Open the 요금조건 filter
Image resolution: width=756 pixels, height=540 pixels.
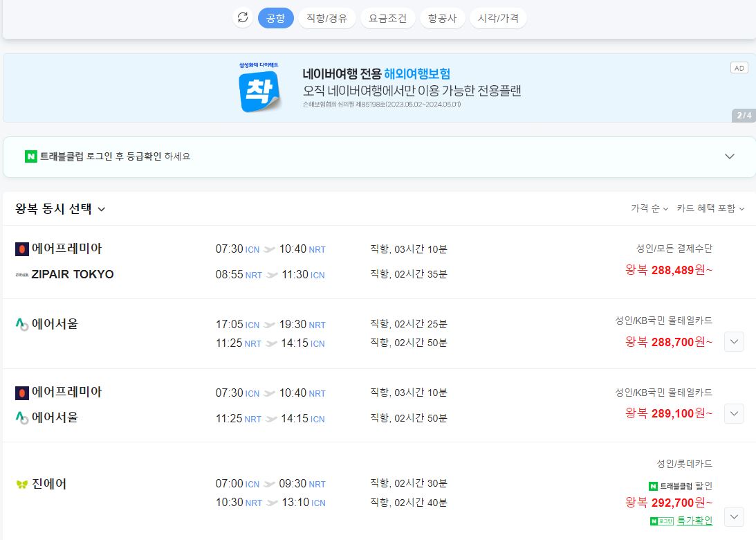point(387,18)
